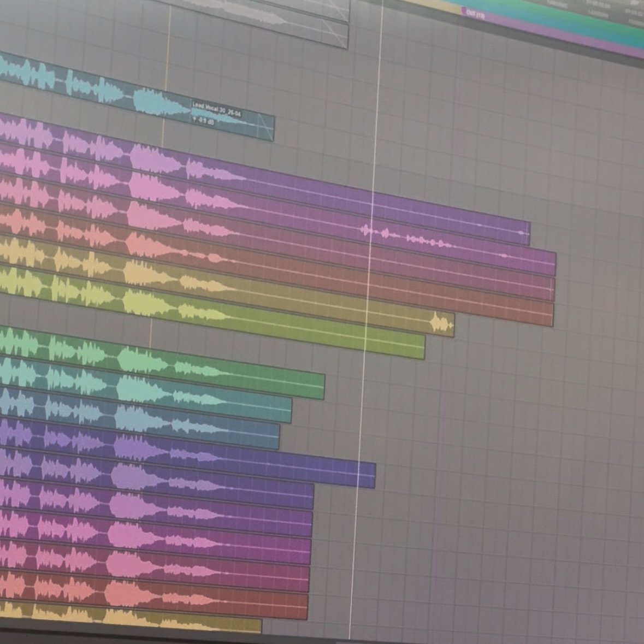This screenshot has width=644, height=644.
Task: Click empty grid area right of all clips
Action: pos(519,464)
